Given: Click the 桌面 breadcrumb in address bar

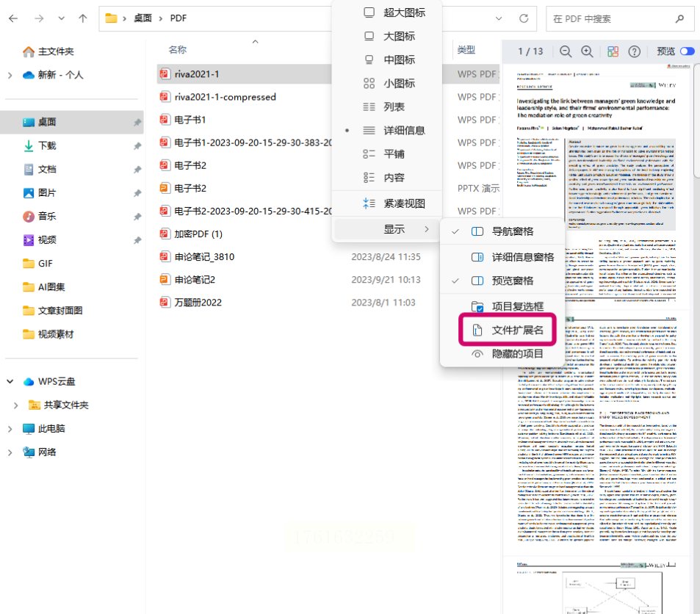Looking at the screenshot, I should tap(142, 18).
